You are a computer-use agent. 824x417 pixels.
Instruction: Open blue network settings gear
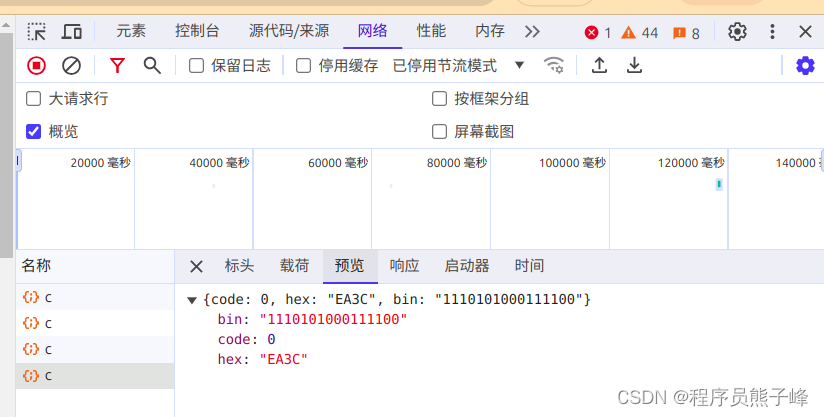(805, 66)
